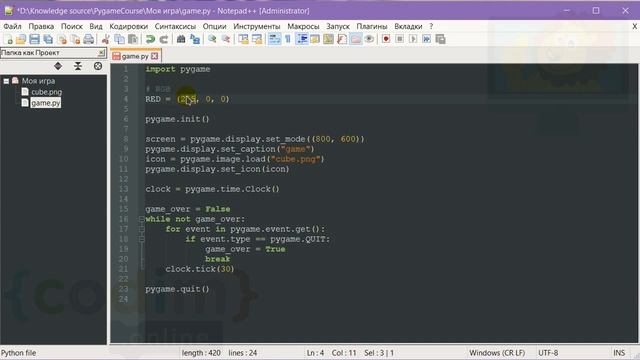640x360 pixels.
Task: Collapse the for loop fold marker
Action: pyautogui.click(x=142, y=229)
